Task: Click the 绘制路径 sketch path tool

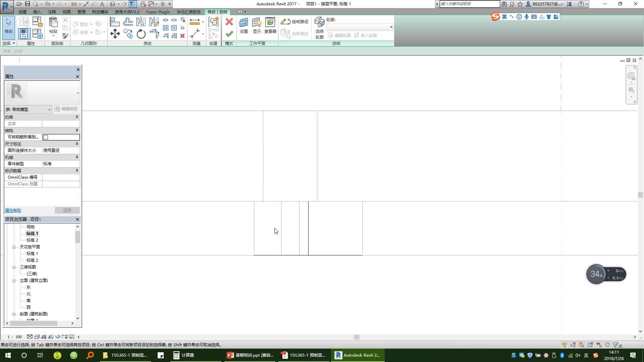Action: click(x=294, y=21)
